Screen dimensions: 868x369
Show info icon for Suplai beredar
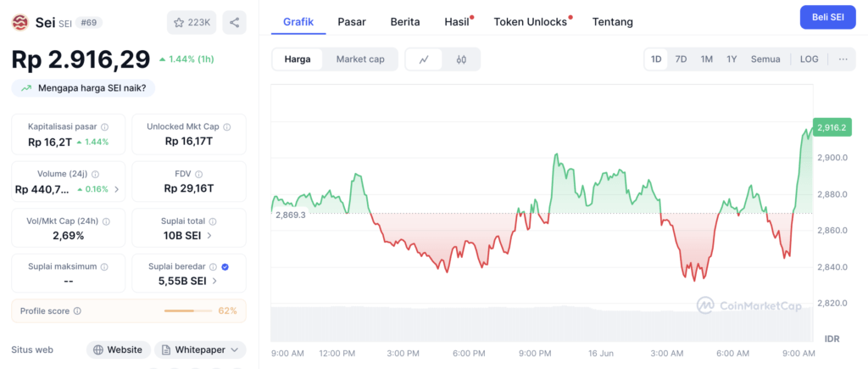tap(213, 266)
